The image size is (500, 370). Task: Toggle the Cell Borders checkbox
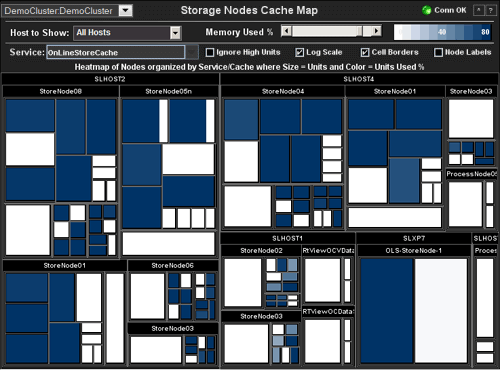pyautogui.click(x=365, y=52)
